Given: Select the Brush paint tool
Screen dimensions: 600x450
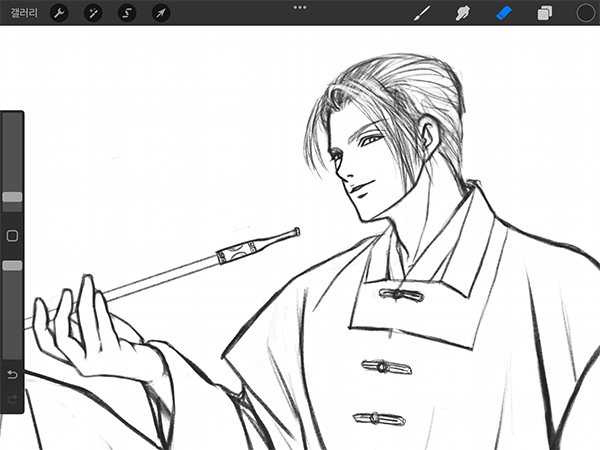Looking at the screenshot, I should 422,13.
